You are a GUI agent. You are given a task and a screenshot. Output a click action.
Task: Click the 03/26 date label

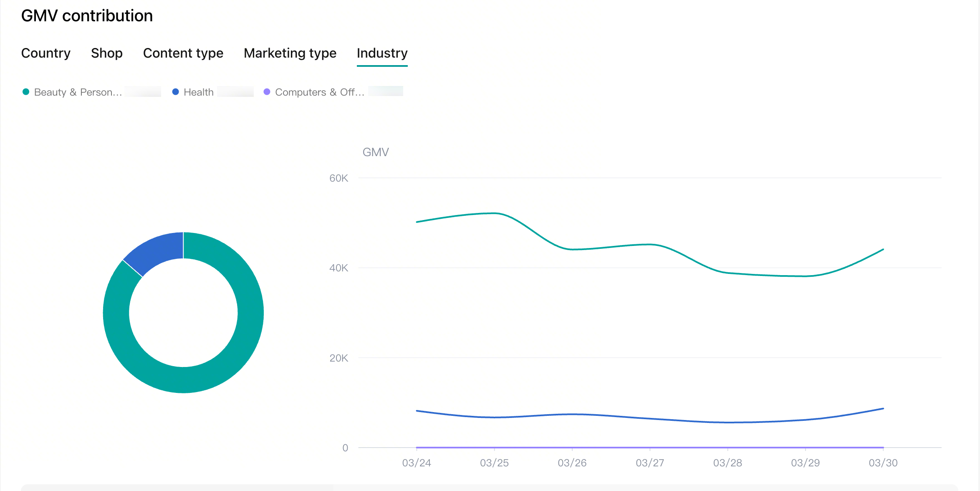(572, 463)
